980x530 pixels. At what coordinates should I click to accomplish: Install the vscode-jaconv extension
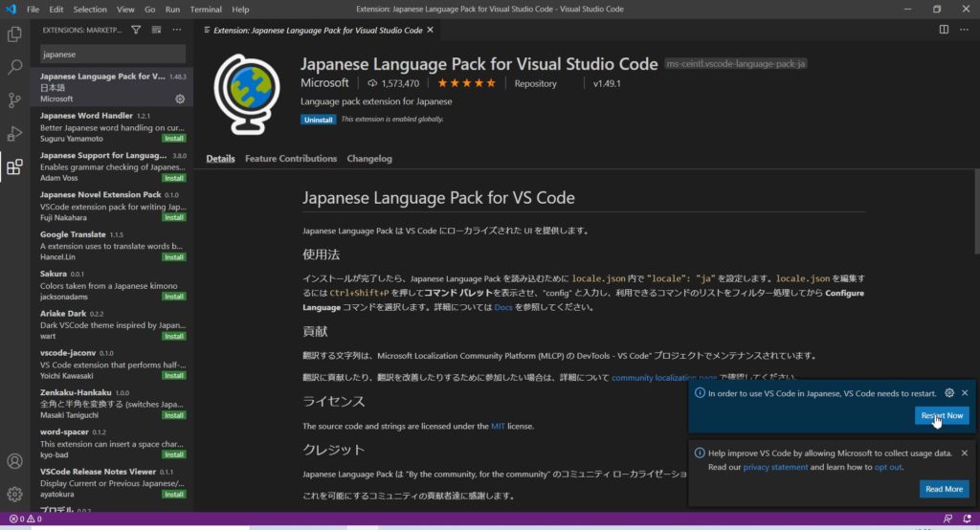pos(174,375)
